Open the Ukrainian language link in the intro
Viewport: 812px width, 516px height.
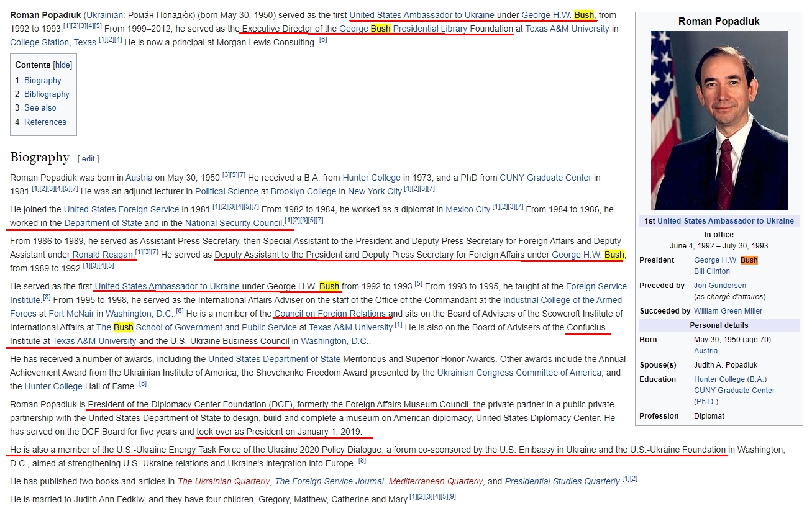coord(105,15)
